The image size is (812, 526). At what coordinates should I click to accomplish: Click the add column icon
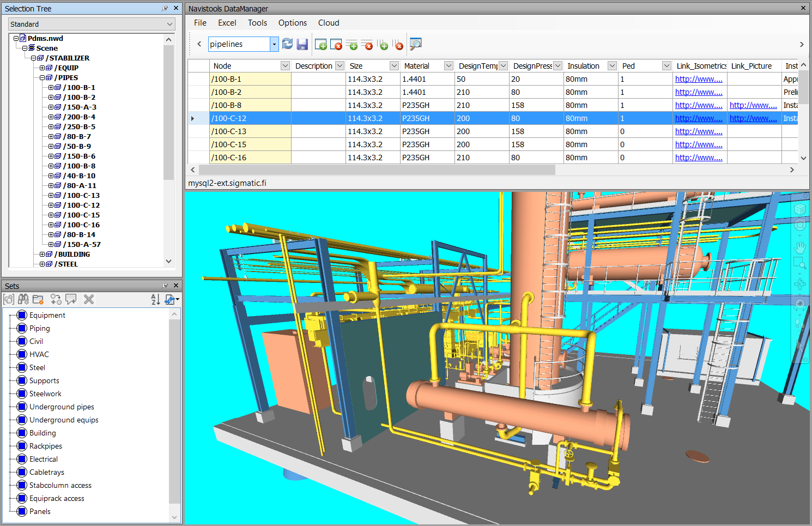tap(383, 45)
